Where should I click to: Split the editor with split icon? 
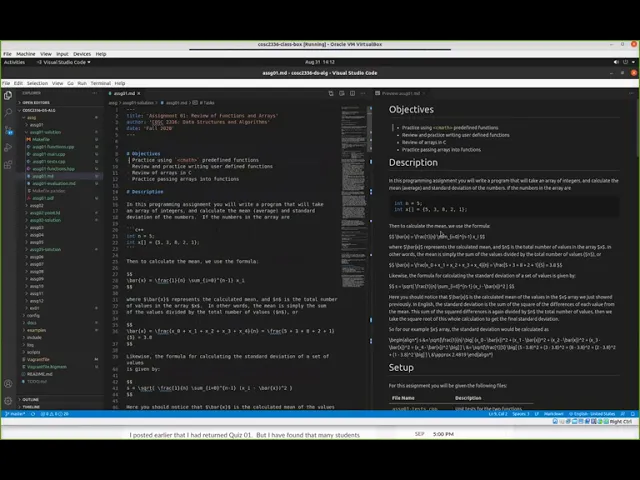[x=352, y=93]
